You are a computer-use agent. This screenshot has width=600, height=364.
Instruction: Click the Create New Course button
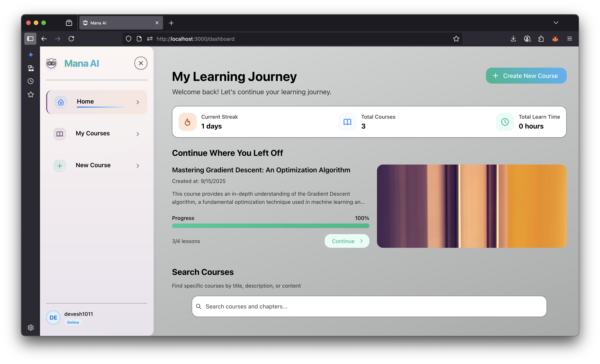(x=526, y=76)
